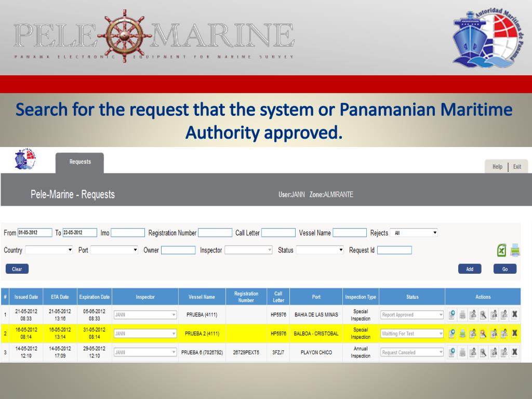Magnifier document icon in PRUEBA (4111) row
The image size is (532, 399).
click(x=483, y=314)
